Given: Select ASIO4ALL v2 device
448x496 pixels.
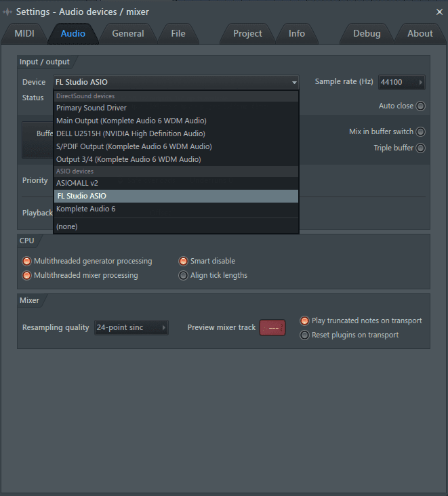Looking at the screenshot, I should [x=176, y=183].
